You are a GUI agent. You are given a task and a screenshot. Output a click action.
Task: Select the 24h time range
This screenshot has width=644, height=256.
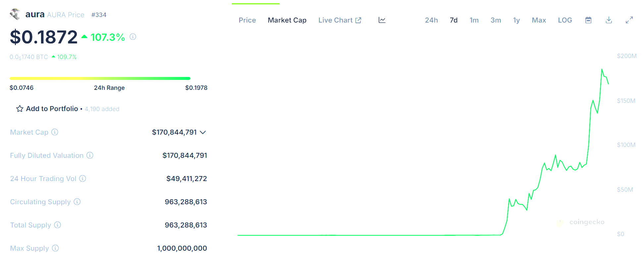click(431, 20)
